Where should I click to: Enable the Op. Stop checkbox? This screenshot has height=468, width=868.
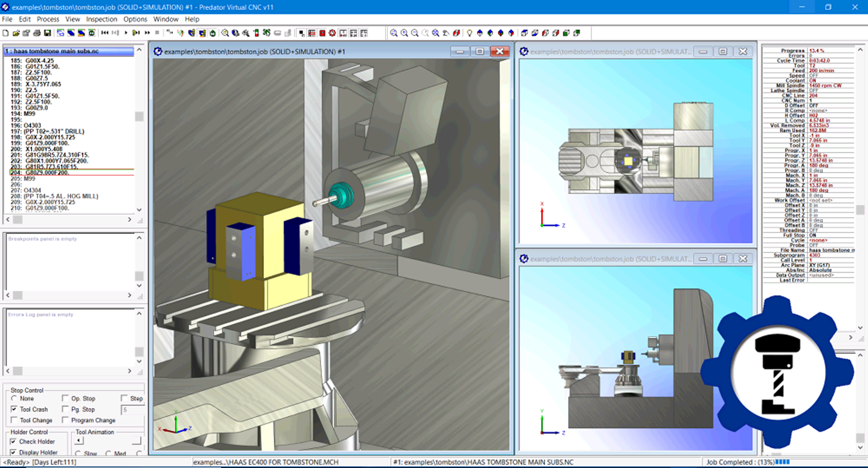point(66,398)
